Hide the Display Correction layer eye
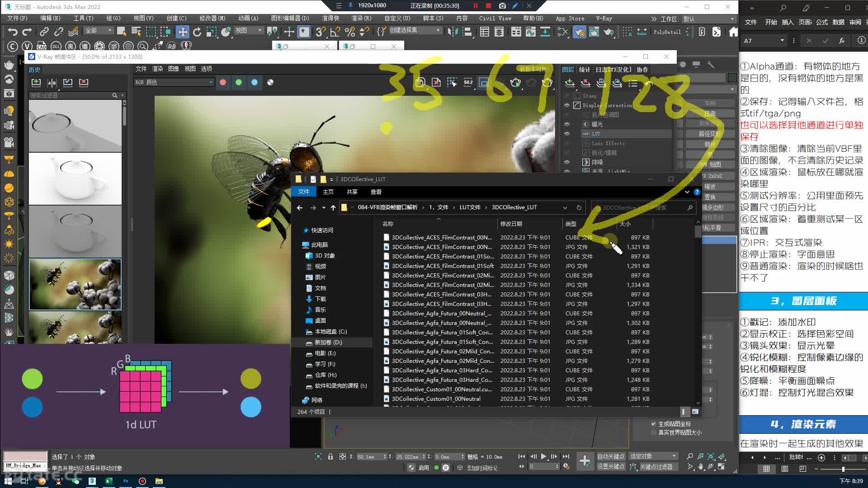The height and width of the screenshot is (488, 868). [x=566, y=105]
